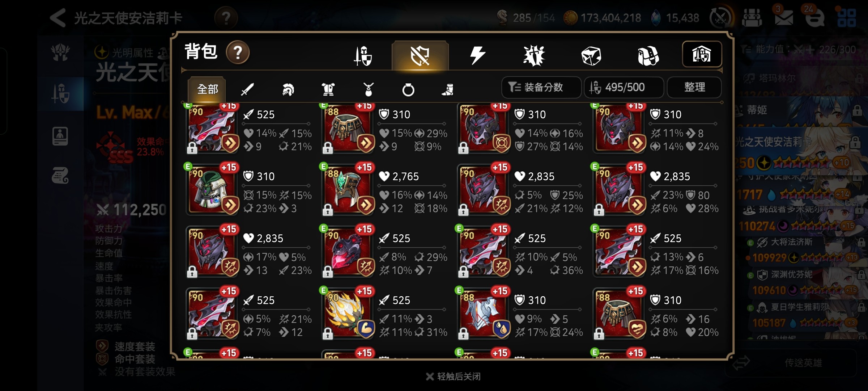
Task: Tap 轻触后关闭 to close
Action: 454,377
